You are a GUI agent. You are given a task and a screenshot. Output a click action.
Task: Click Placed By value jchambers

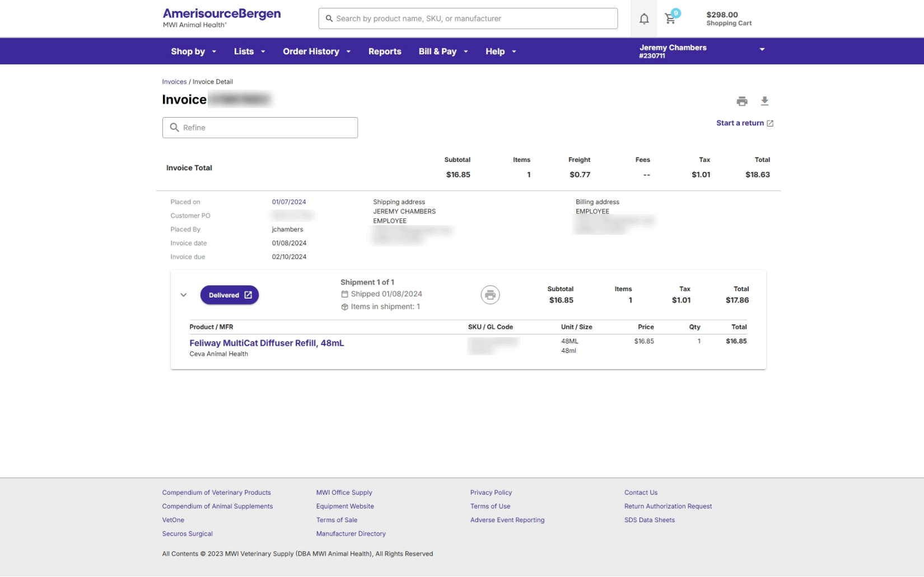[x=287, y=230]
